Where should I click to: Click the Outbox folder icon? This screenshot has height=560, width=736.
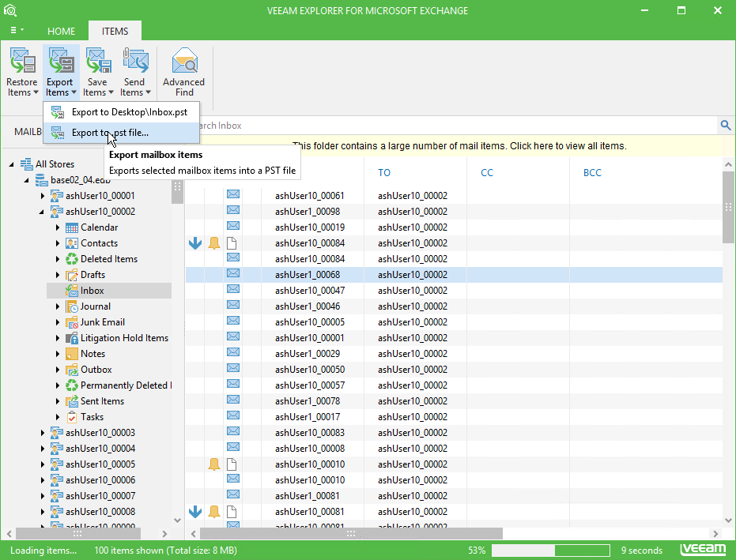click(x=72, y=370)
